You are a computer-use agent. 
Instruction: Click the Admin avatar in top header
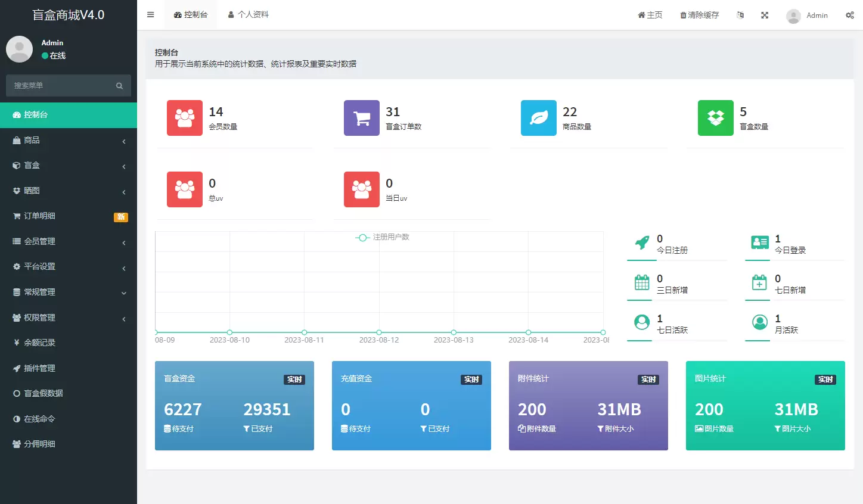pyautogui.click(x=793, y=16)
